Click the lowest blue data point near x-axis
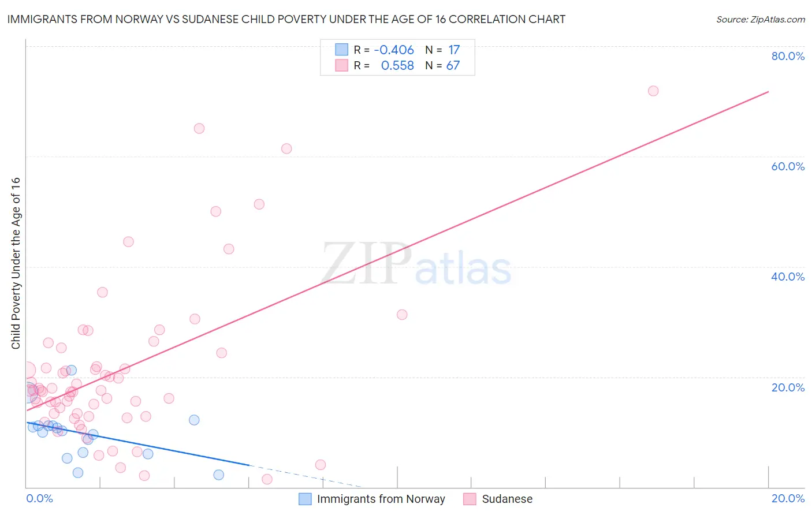812x515 pixels. pyautogui.click(x=218, y=475)
